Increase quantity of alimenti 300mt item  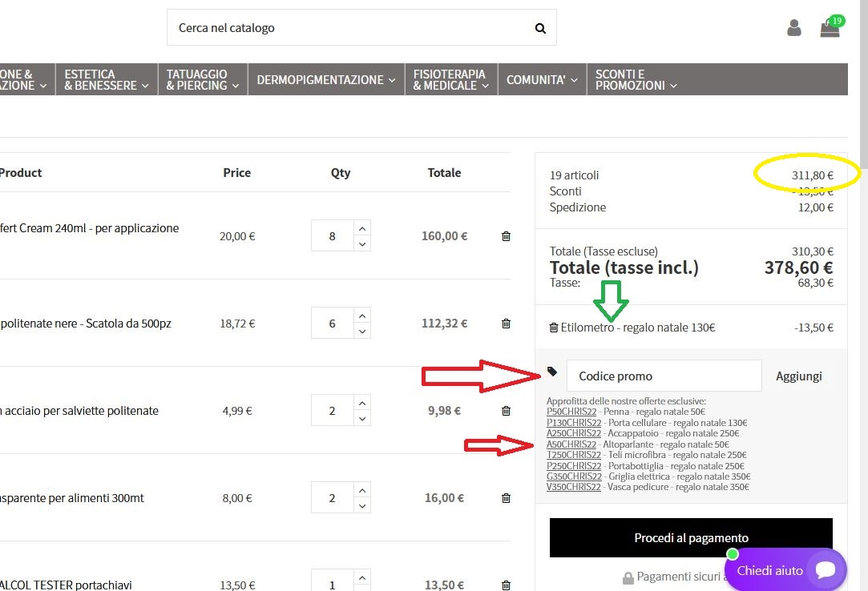coord(362,490)
